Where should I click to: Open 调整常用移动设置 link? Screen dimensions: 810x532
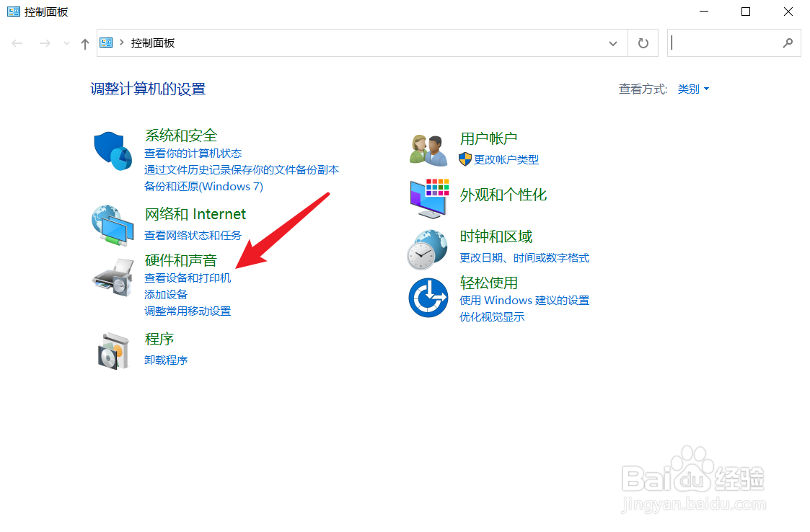pyautogui.click(x=188, y=311)
